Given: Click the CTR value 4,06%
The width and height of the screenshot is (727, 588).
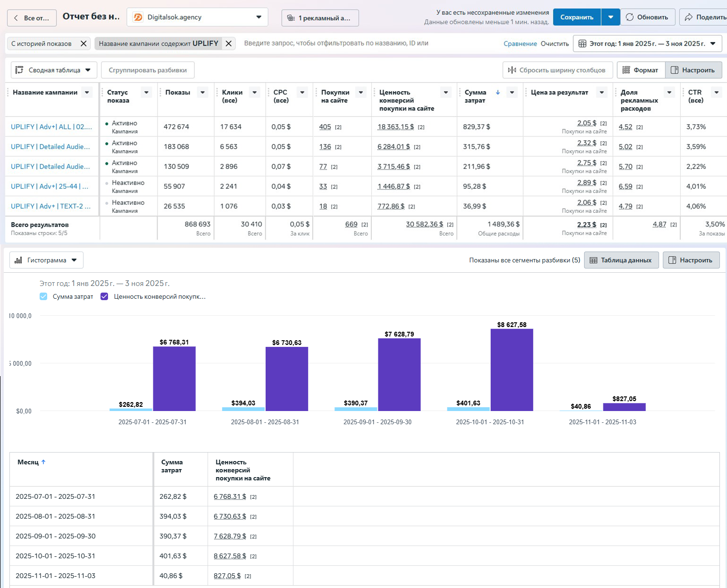Looking at the screenshot, I should coord(696,206).
